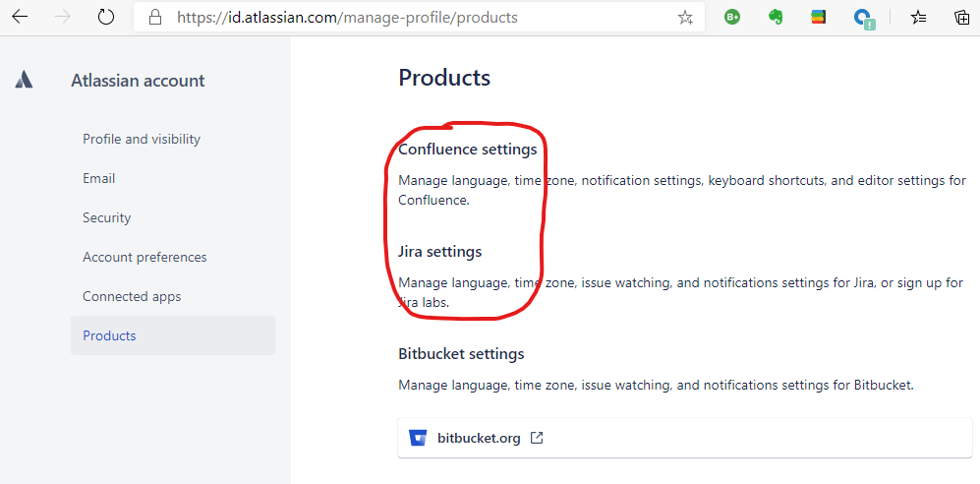Screen dimensions: 980x484
Task: Click the description mentioning Jira labs
Action: [x=680, y=292]
